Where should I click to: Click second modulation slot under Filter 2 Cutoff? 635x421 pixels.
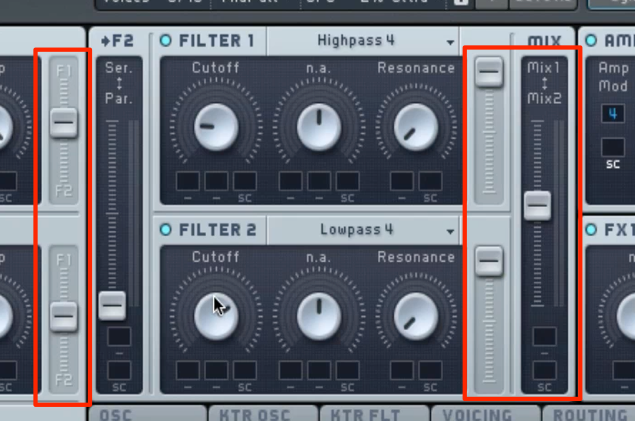[216, 370]
